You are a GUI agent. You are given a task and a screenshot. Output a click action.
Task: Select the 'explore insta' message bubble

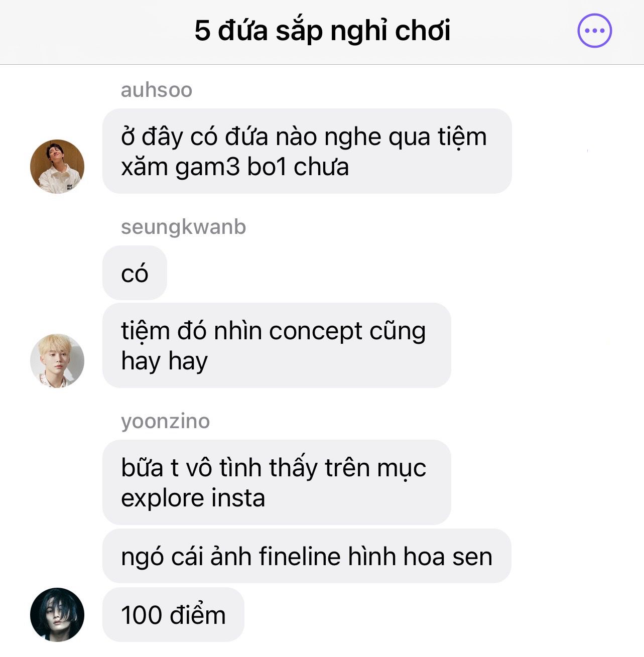click(277, 482)
